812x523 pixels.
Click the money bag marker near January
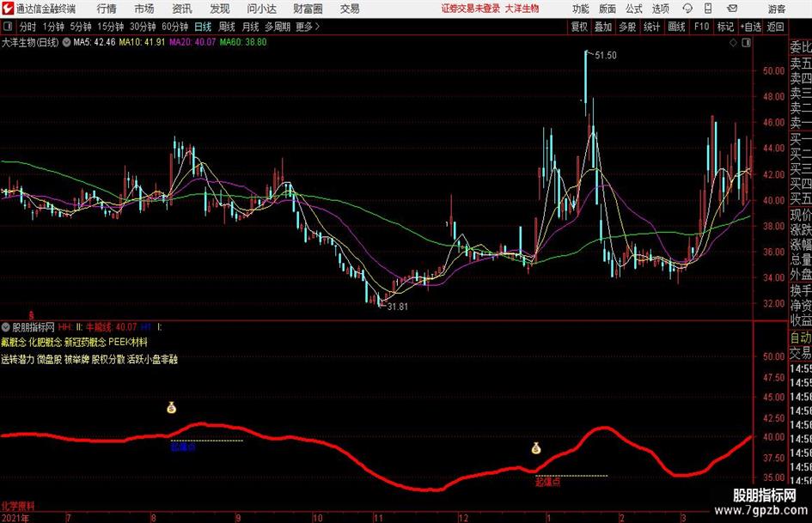point(536,448)
